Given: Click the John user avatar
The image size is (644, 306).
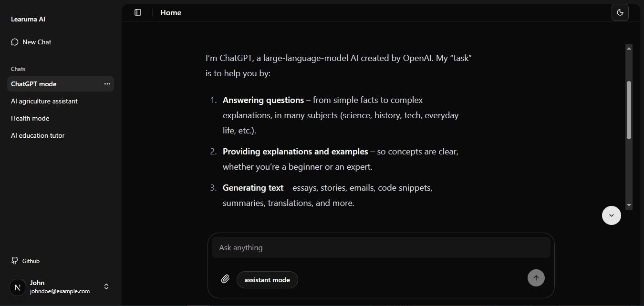Looking at the screenshot, I should click(18, 287).
